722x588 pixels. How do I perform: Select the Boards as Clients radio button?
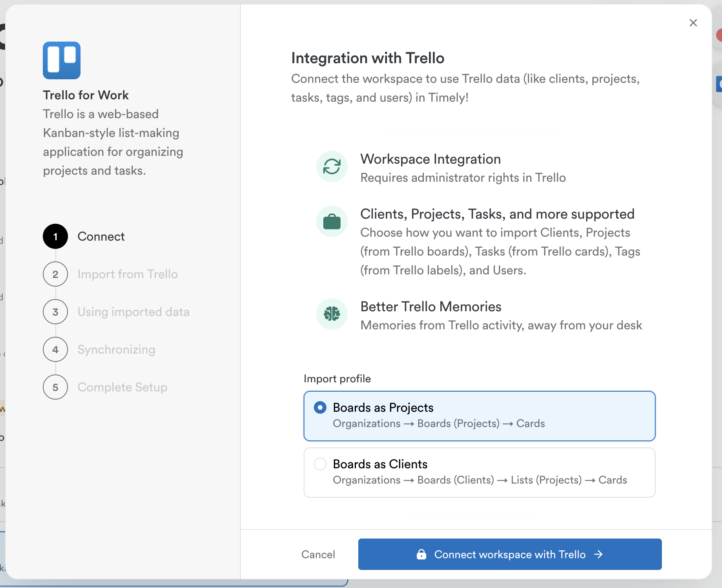[320, 464]
